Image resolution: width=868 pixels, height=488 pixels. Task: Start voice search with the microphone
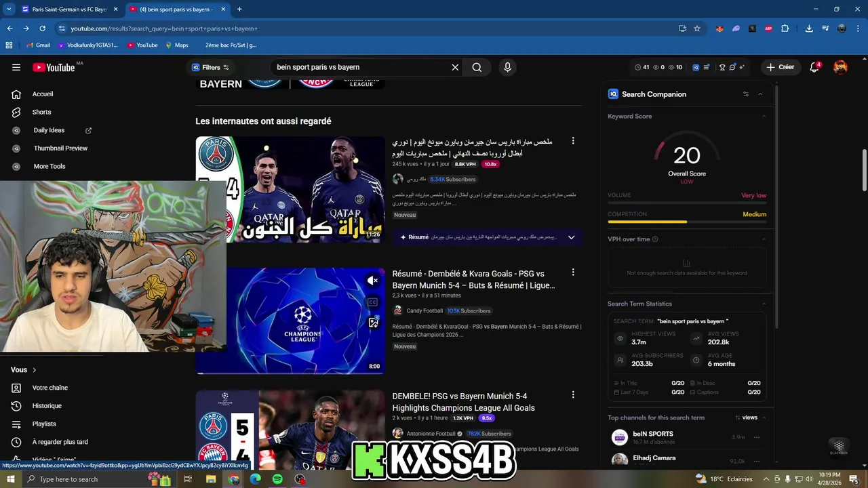[507, 67]
